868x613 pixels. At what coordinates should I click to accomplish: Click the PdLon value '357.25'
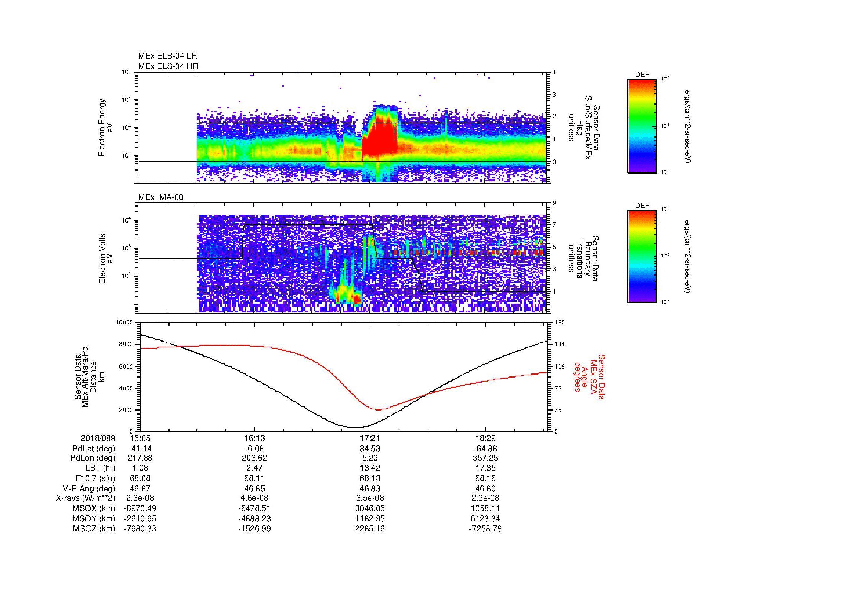[485, 458]
